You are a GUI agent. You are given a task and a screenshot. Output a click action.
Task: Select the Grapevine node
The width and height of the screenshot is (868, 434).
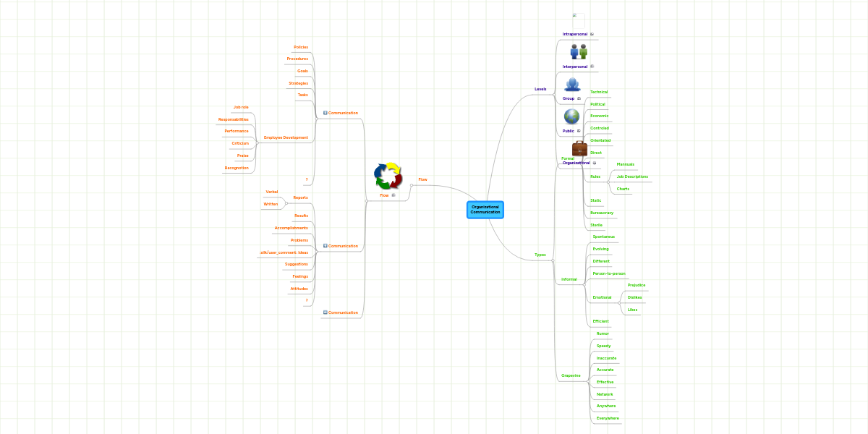coord(571,375)
